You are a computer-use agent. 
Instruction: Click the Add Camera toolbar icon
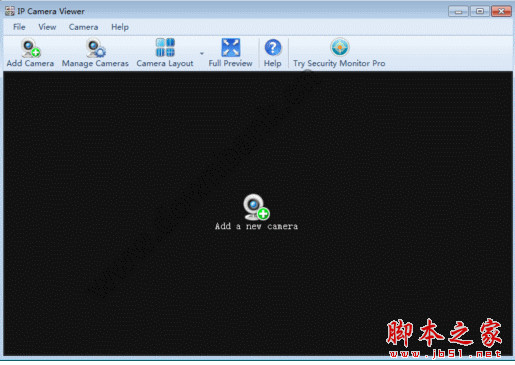click(31, 48)
